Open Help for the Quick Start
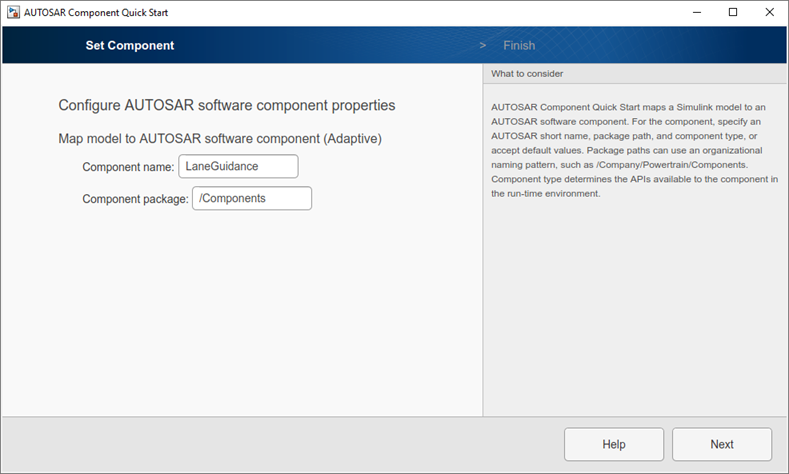Screen dimensions: 789x474 614,444
